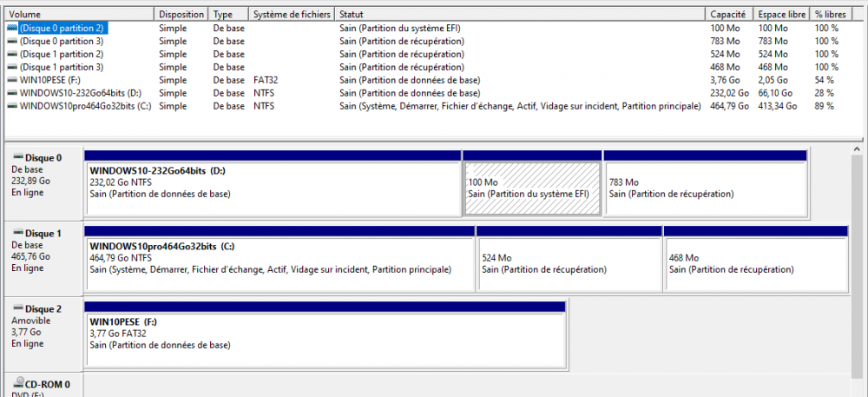Click the drive icon beside WINDOWS10pro464Go32bits (C:) in list

12,106
